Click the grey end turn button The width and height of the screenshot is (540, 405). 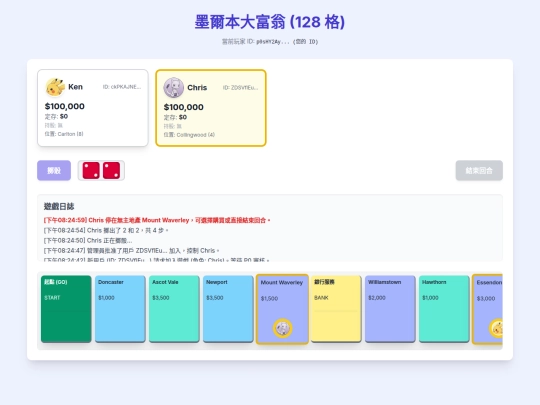(479, 170)
